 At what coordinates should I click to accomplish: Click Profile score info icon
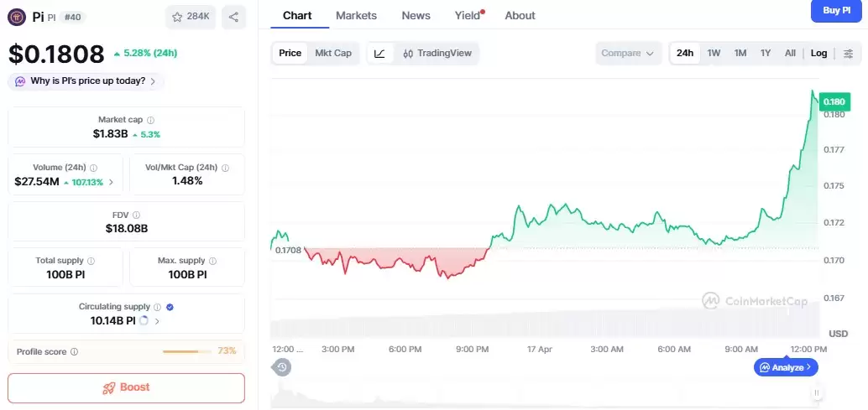(75, 352)
